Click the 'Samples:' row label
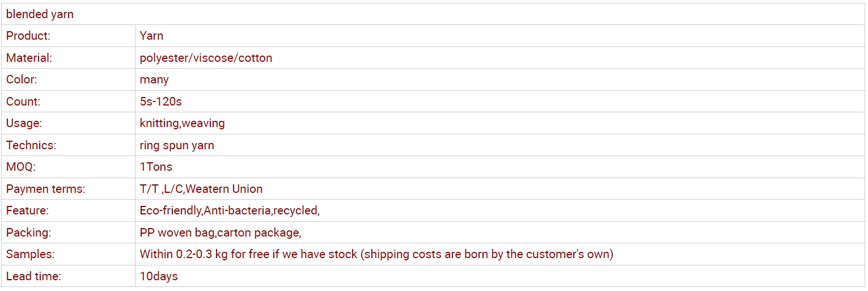The height and width of the screenshot is (291, 868). [30, 254]
